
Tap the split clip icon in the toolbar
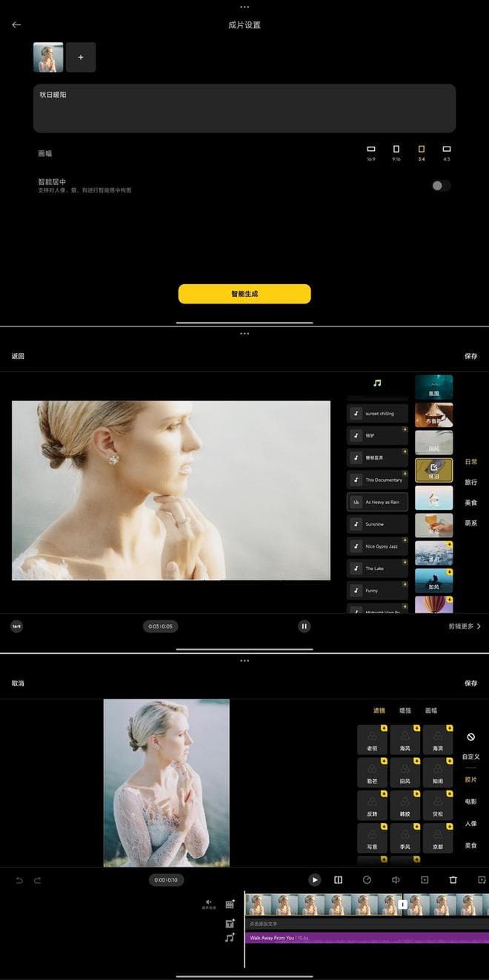point(338,880)
